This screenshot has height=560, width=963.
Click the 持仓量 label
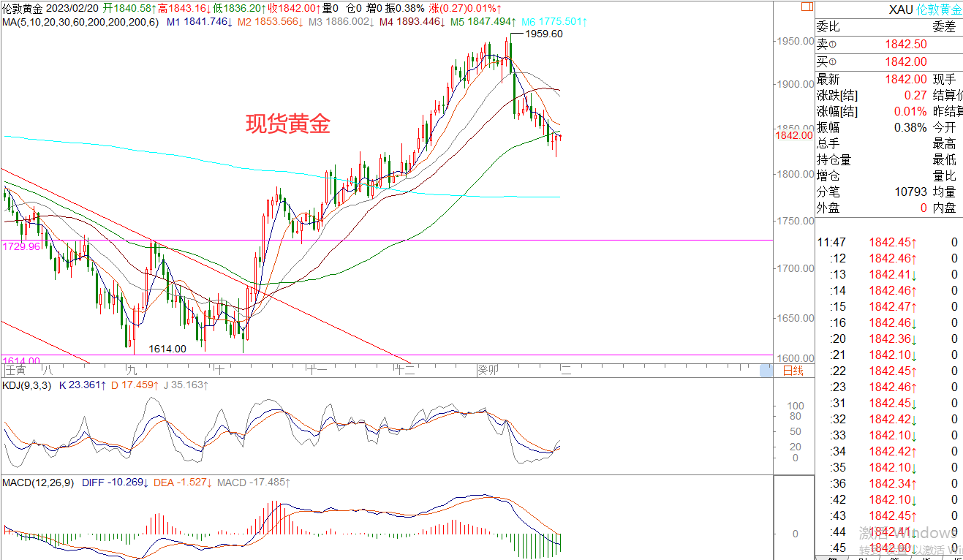click(834, 160)
